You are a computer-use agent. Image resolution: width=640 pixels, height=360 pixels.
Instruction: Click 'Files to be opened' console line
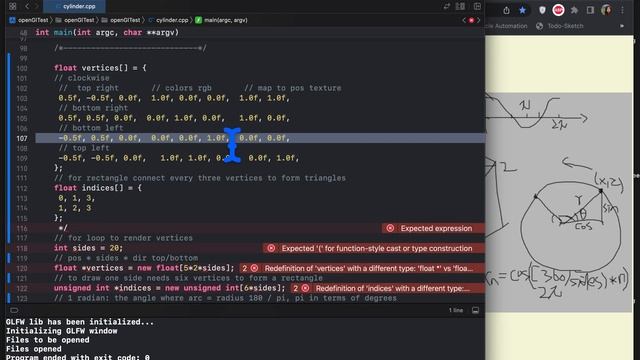[47, 340]
